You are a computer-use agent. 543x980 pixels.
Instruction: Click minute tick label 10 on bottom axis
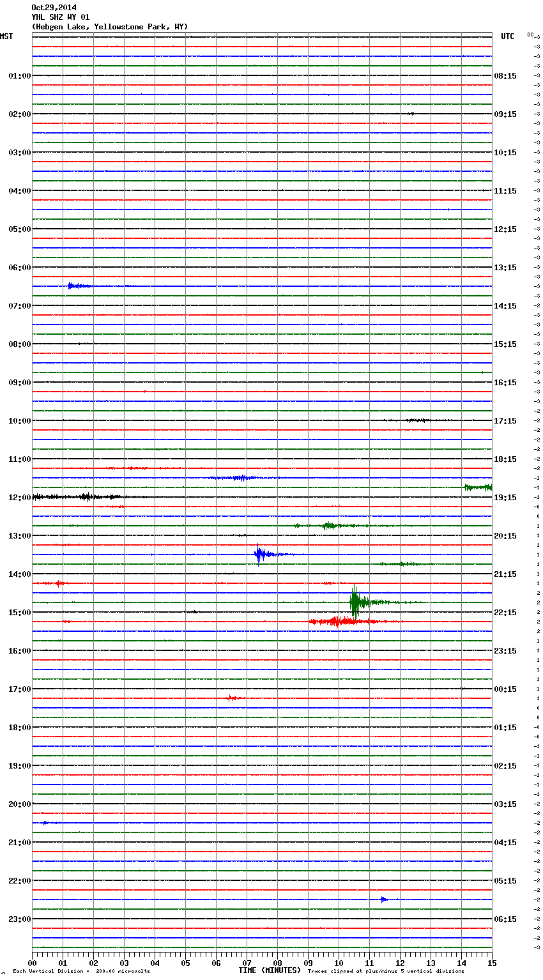pos(339,963)
